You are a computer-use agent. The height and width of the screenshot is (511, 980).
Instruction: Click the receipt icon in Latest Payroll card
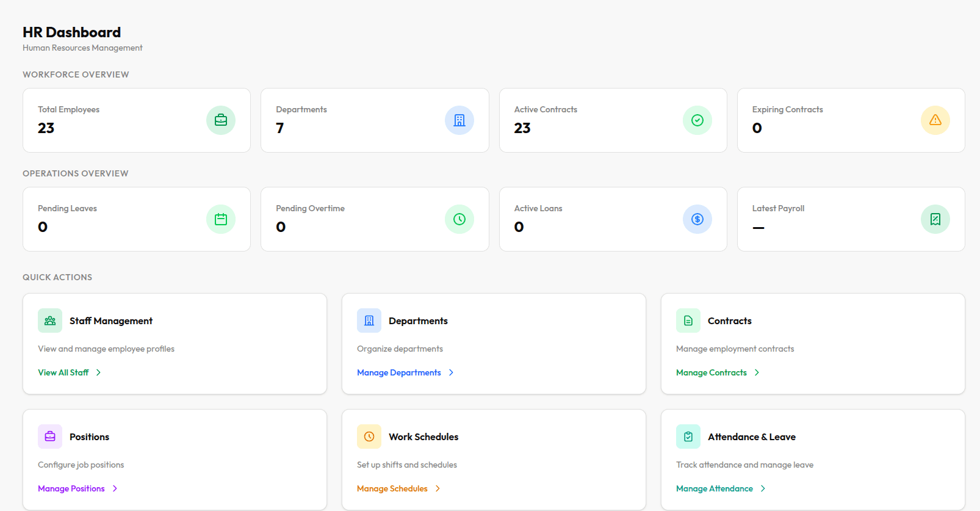click(935, 219)
